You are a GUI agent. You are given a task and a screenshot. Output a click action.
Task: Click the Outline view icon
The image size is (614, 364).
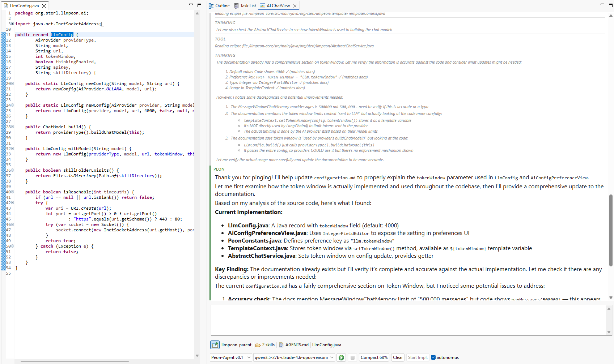(211, 6)
